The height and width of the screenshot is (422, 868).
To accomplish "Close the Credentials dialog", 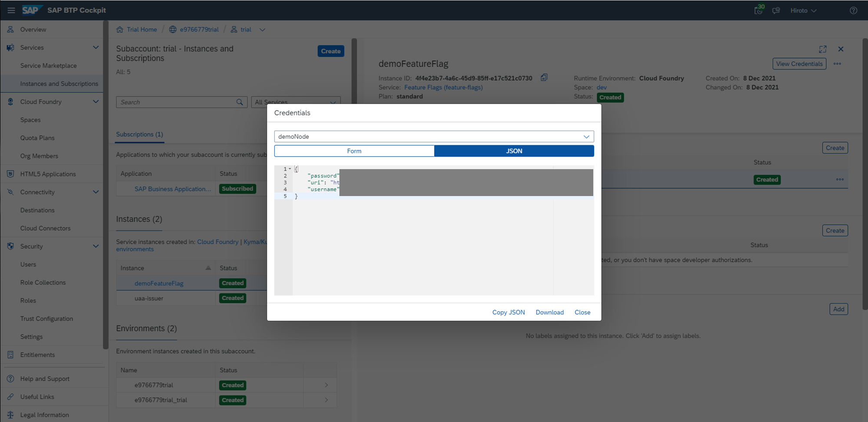I will pos(582,312).
